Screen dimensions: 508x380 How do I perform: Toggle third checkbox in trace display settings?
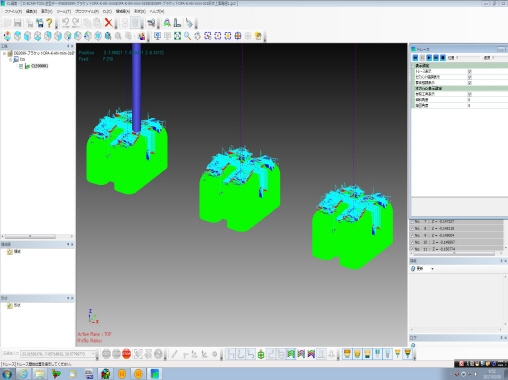[470, 83]
